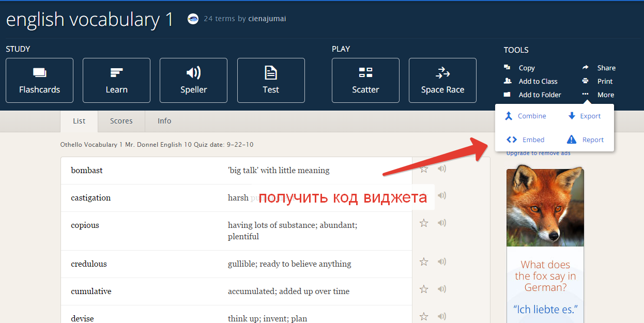Click the Add to Class icon
Image resolution: width=644 pixels, height=323 pixels.
click(x=508, y=81)
